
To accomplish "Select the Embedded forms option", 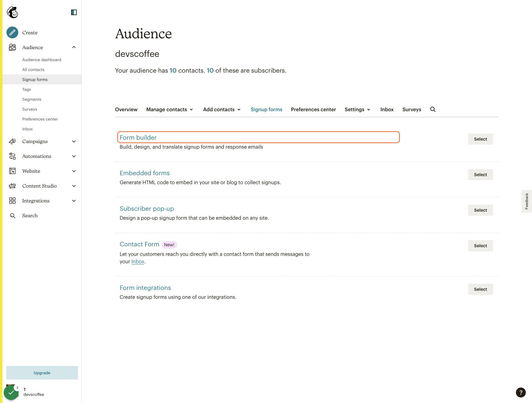I will [x=480, y=175].
